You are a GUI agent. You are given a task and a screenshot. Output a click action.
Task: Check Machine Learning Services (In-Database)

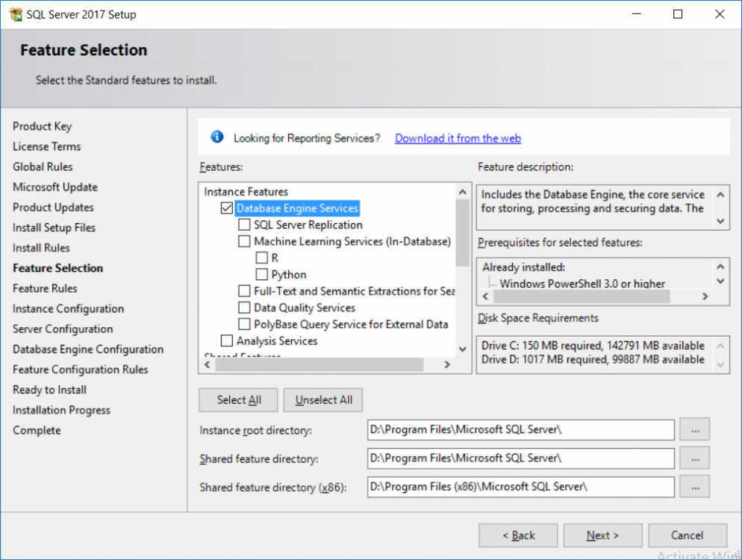pyautogui.click(x=244, y=241)
